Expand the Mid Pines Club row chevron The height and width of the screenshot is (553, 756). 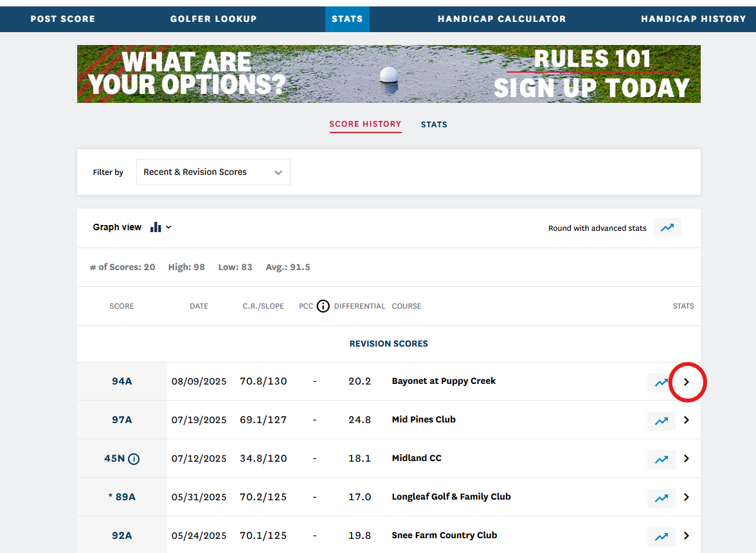point(687,421)
